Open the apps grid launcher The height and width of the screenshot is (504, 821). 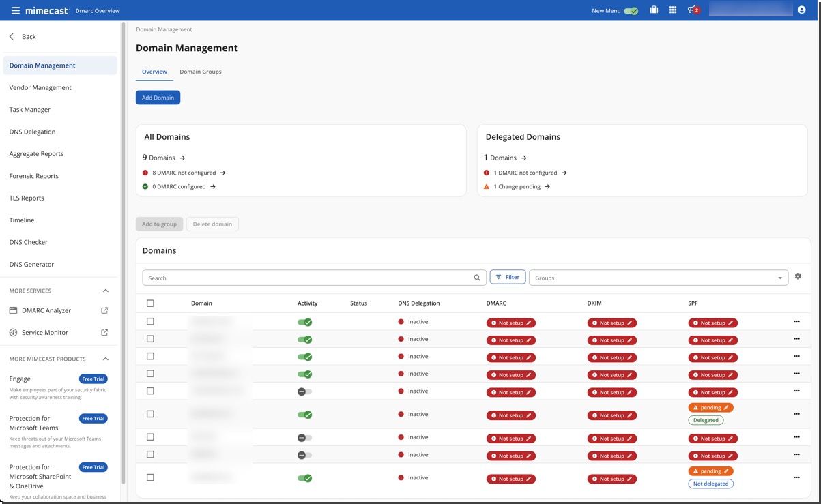(673, 10)
